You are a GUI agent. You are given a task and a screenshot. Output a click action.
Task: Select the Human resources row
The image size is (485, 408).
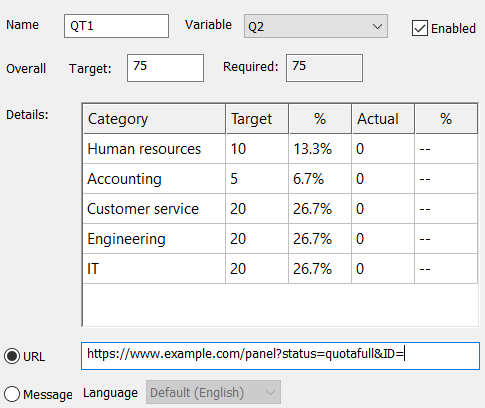tap(280, 149)
